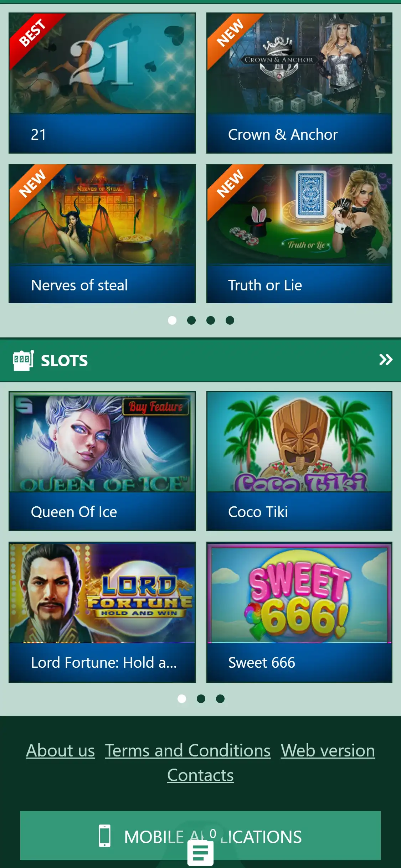Launch Nerves of steal game
The height and width of the screenshot is (868, 401).
pos(102,234)
